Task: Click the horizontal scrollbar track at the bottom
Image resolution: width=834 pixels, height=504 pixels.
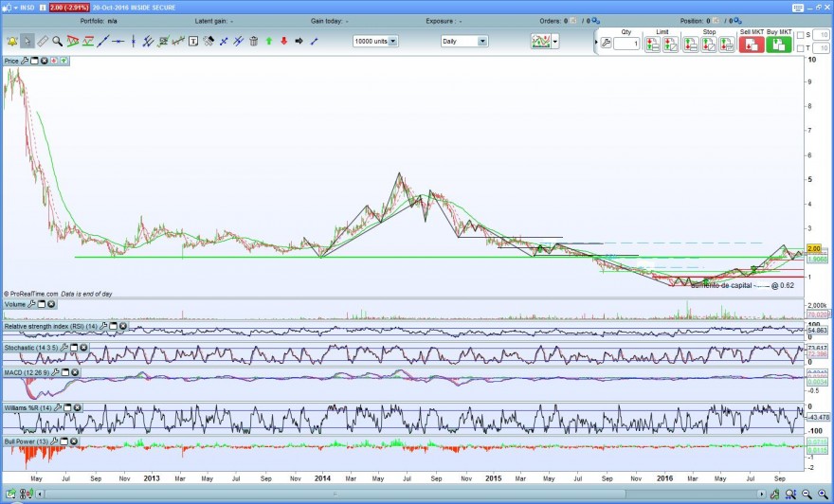Action: pyautogui.click(x=402, y=495)
